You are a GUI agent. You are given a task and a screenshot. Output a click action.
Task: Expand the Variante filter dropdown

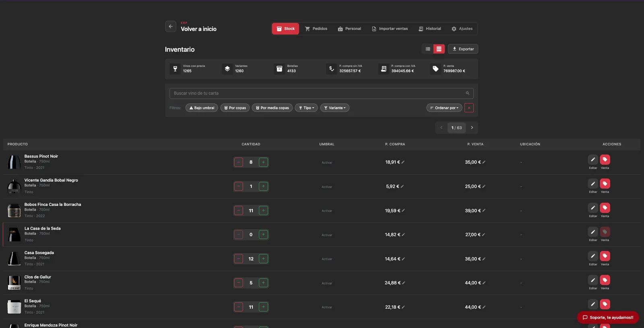335,108
